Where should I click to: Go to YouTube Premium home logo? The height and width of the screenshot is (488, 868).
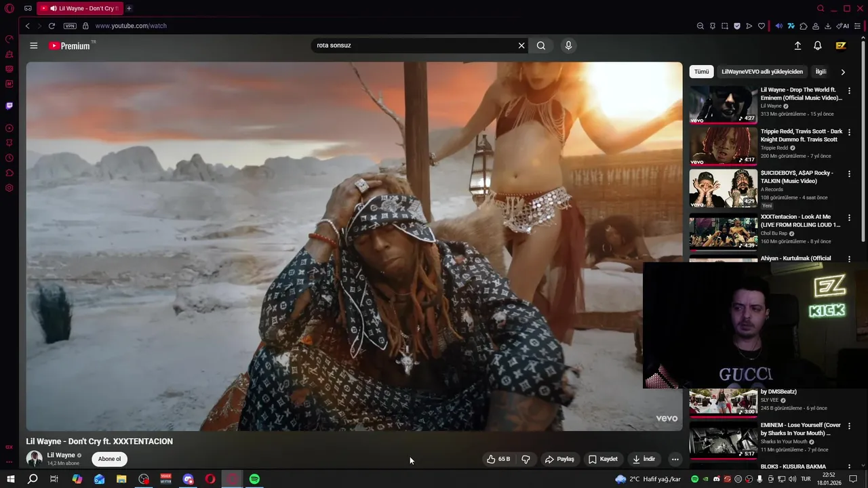69,45
